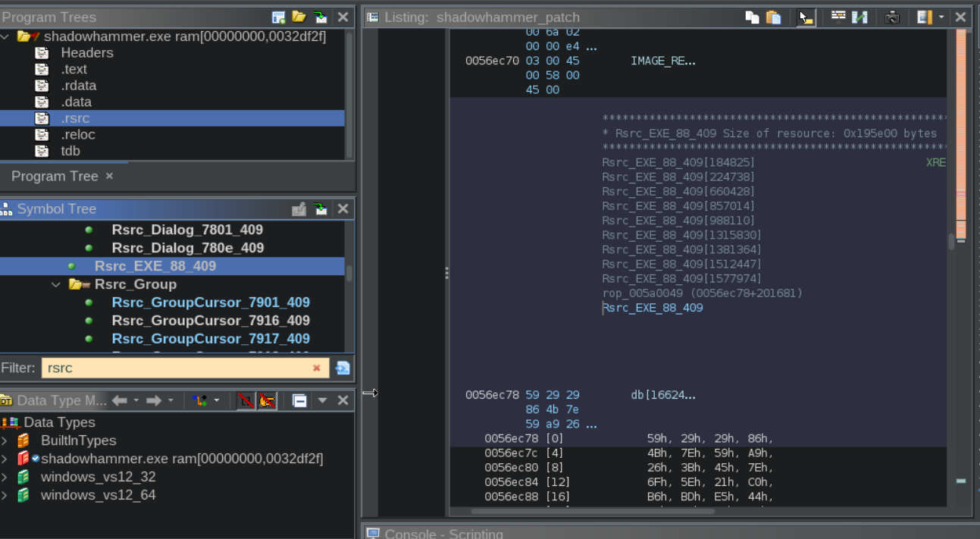This screenshot has height=539, width=980.
Task: Click the Symbol Tree filter options icon
Action: click(343, 368)
